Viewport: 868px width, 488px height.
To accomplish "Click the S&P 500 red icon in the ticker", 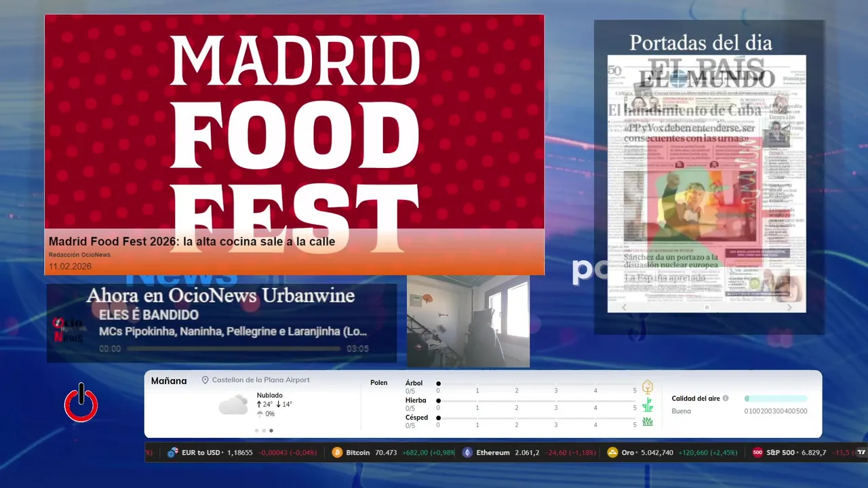I will [757, 453].
